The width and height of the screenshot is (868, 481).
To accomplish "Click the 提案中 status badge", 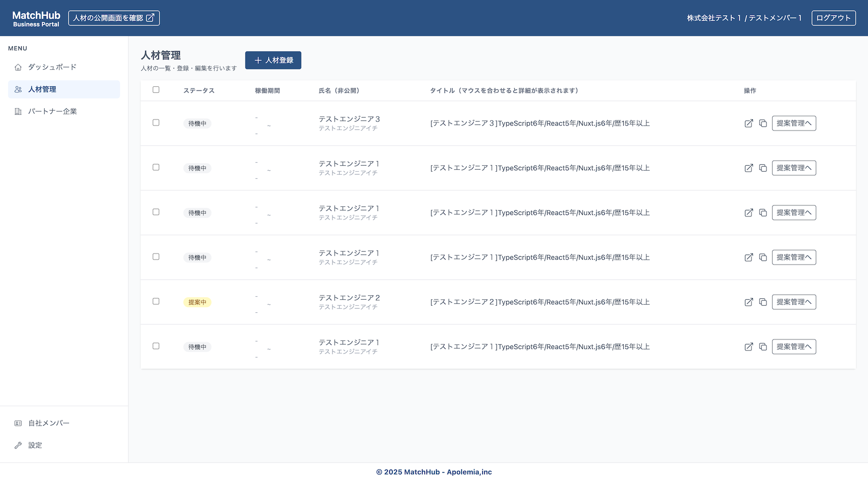I will coord(197,302).
